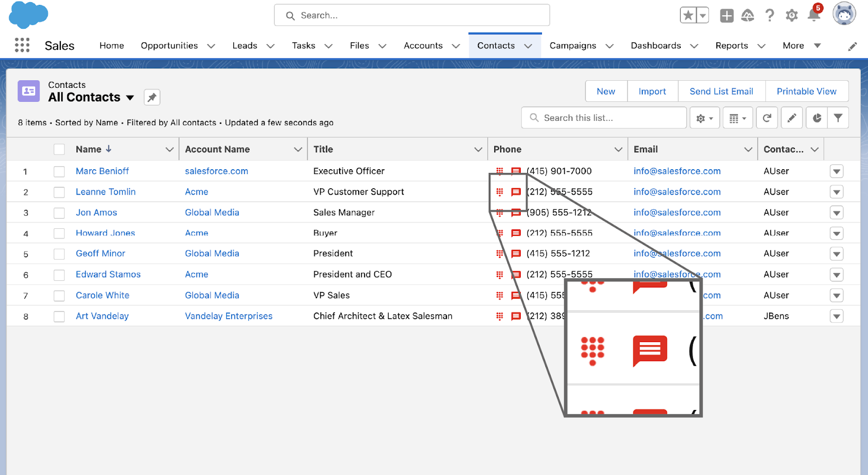Open the notifications bell
Screen dimensions: 868x475
[x=814, y=15]
